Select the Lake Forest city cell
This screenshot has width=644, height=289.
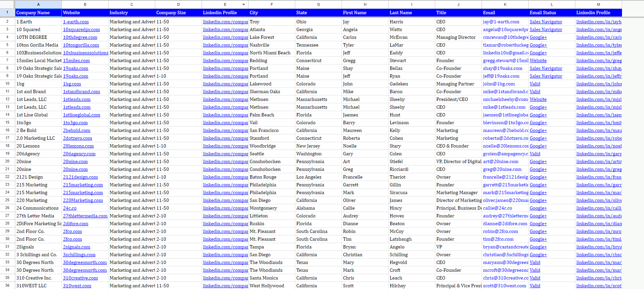[272, 37]
